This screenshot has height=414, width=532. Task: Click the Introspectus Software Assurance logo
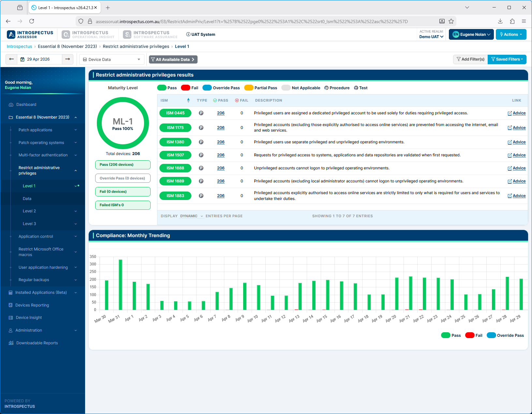150,35
